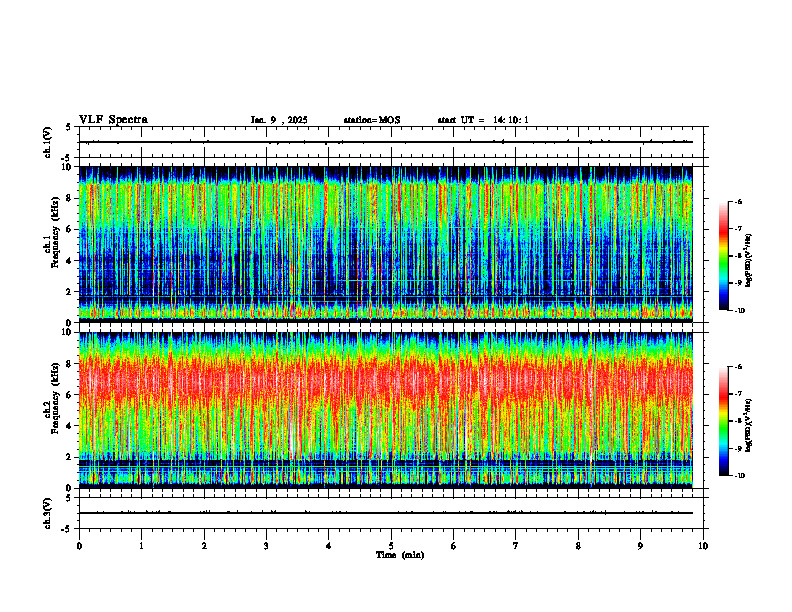Click the ch.1 color bar "log(PSD)" units label

749,261
